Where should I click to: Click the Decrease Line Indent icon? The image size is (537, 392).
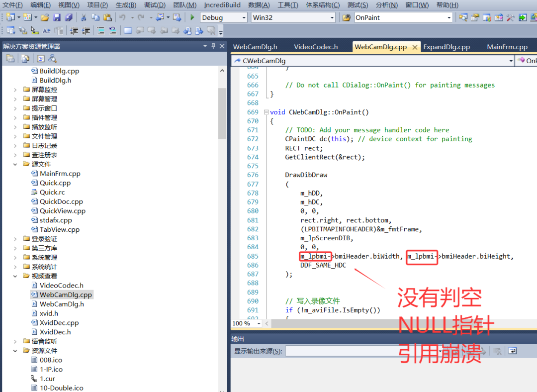pyautogui.click(x=74, y=31)
